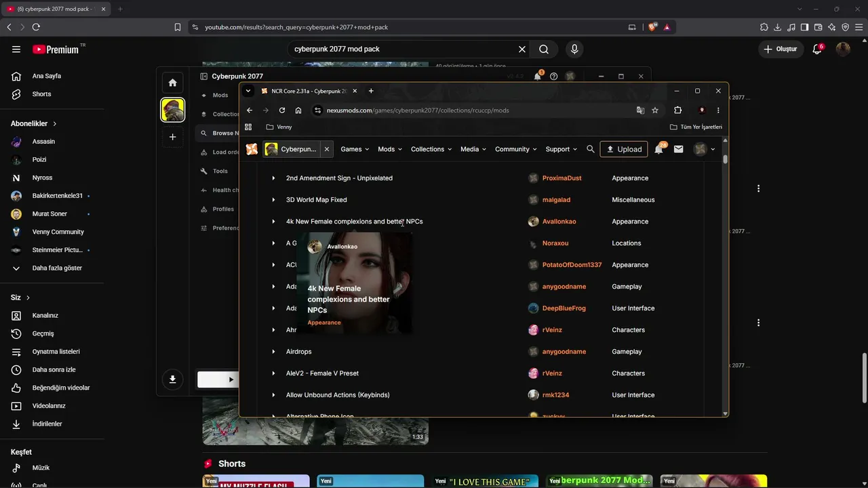The width and height of the screenshot is (868, 488).
Task: Remove the Cyberpunk game filter chip
Action: [x=327, y=149]
